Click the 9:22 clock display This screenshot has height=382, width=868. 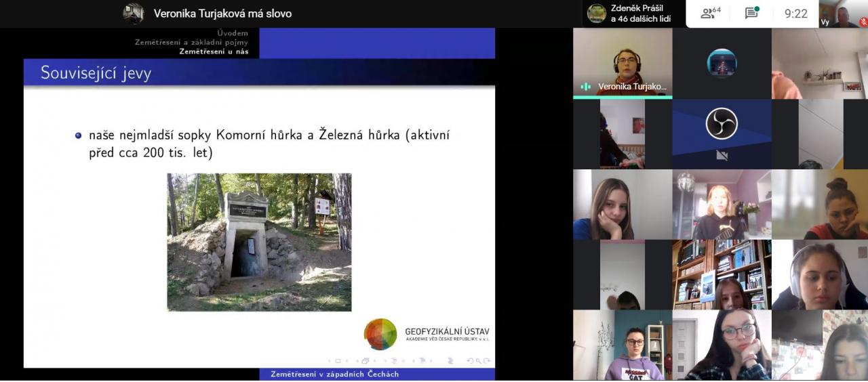pos(795,14)
